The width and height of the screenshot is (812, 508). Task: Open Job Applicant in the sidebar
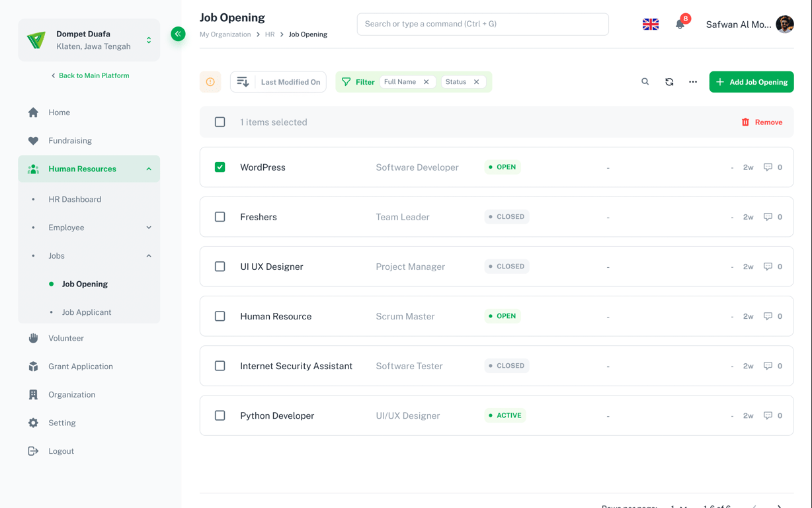(x=87, y=312)
